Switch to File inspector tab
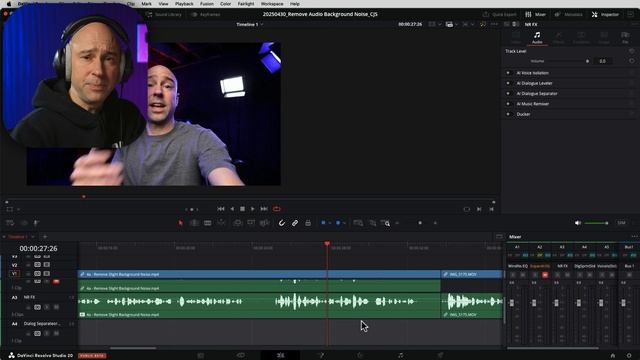 (x=625, y=38)
